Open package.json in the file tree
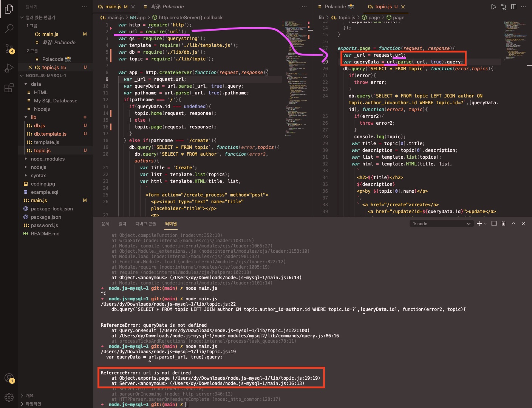The image size is (532, 408). pos(56,217)
